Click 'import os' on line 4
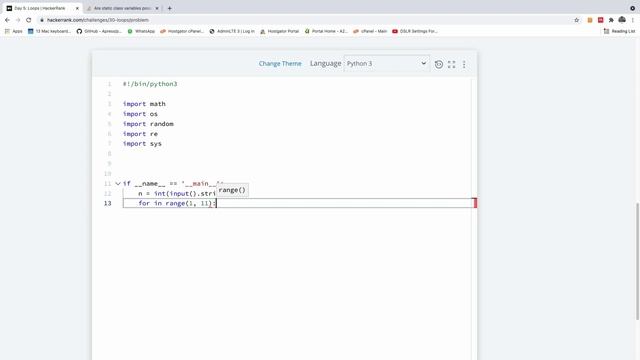This screenshot has height=360, width=640. click(x=140, y=114)
